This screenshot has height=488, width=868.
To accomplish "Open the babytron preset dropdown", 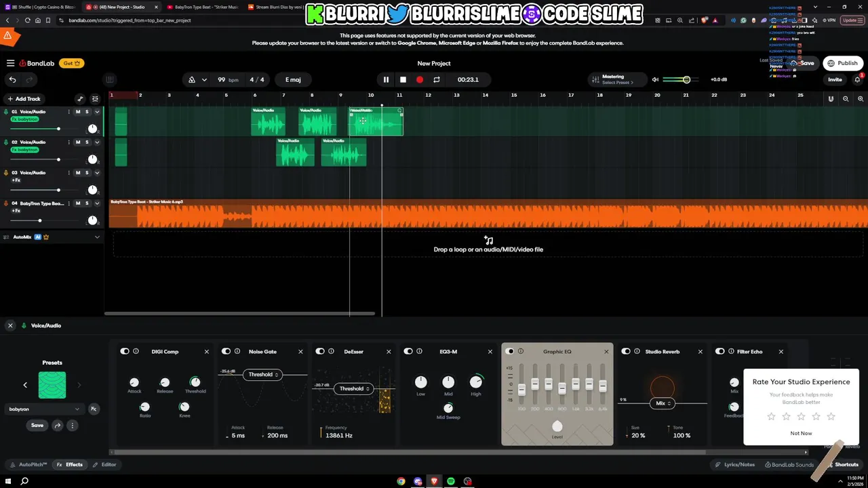I will pyautogui.click(x=45, y=409).
